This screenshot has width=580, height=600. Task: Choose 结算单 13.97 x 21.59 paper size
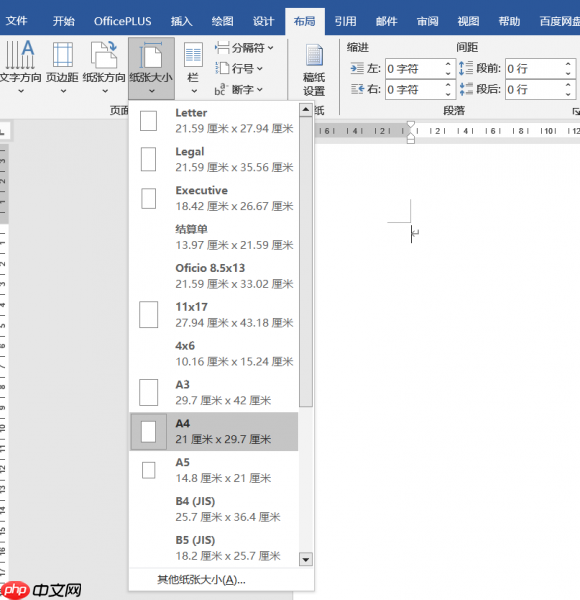(x=214, y=237)
